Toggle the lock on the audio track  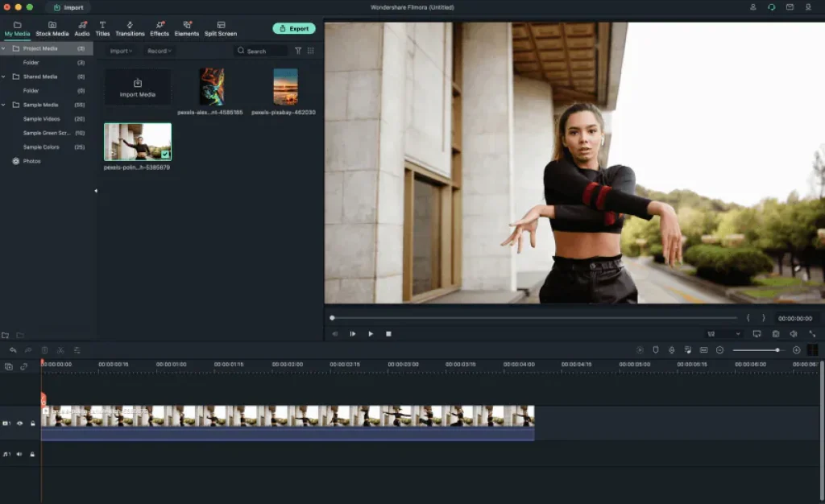32,454
